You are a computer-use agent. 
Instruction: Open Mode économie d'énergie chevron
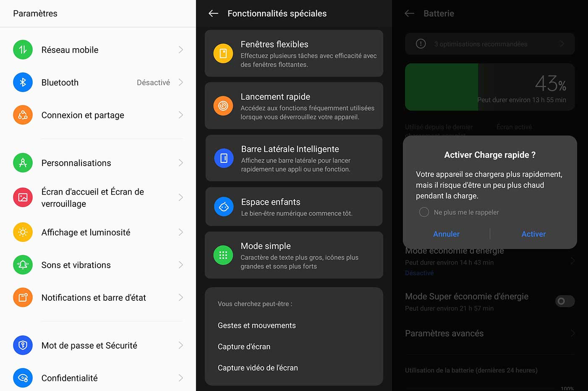572,261
